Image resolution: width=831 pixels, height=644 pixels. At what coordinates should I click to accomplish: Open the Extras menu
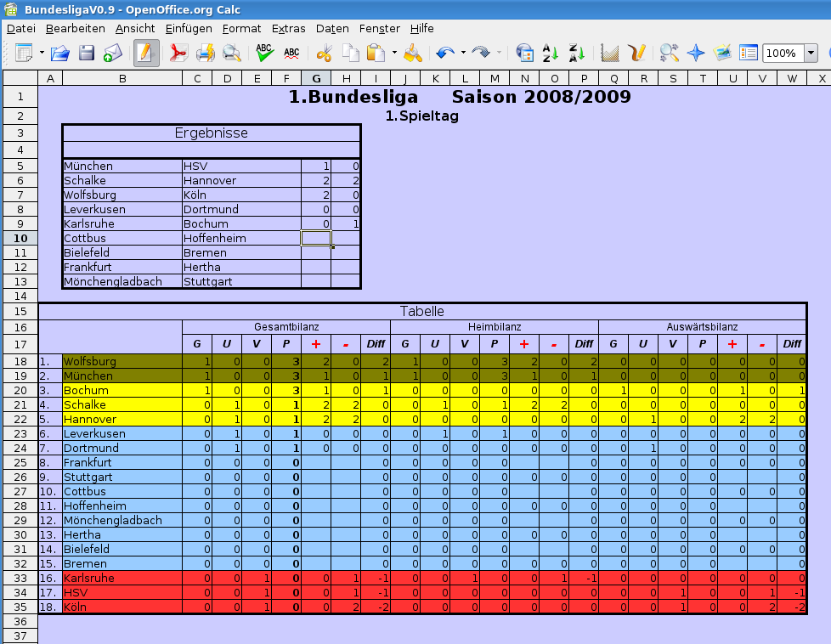pos(289,28)
